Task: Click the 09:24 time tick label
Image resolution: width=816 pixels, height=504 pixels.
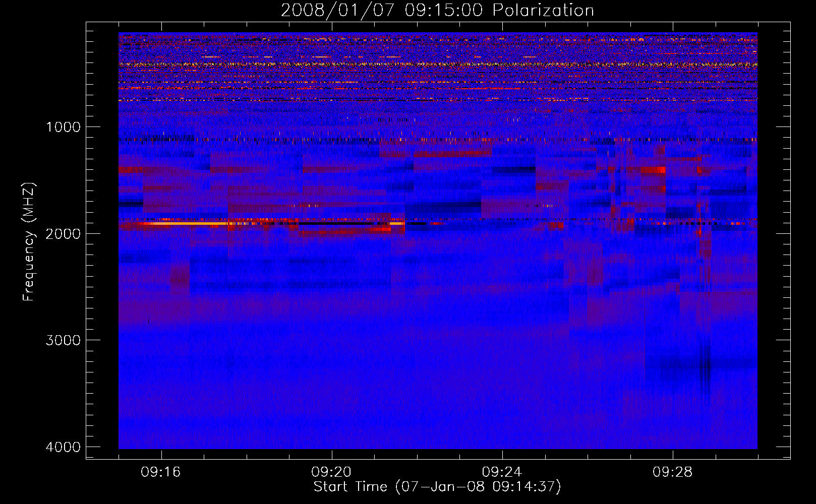Action: (502, 472)
